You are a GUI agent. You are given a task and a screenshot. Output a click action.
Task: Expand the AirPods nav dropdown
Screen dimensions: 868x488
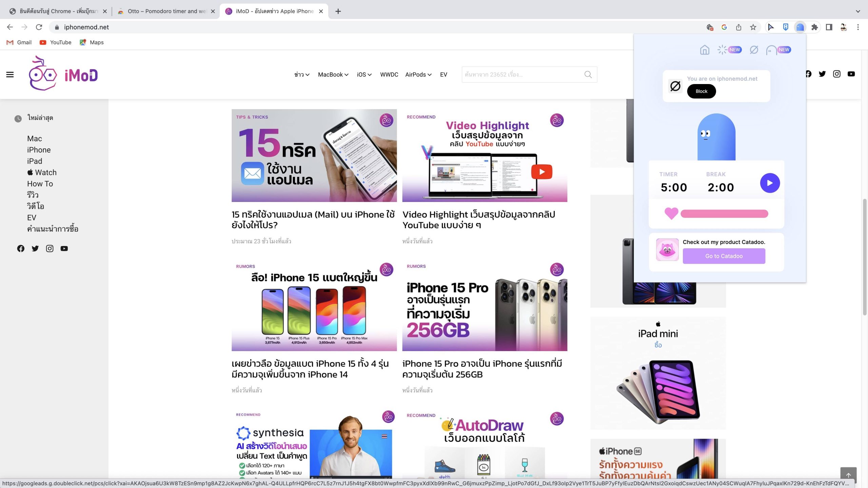click(x=418, y=75)
